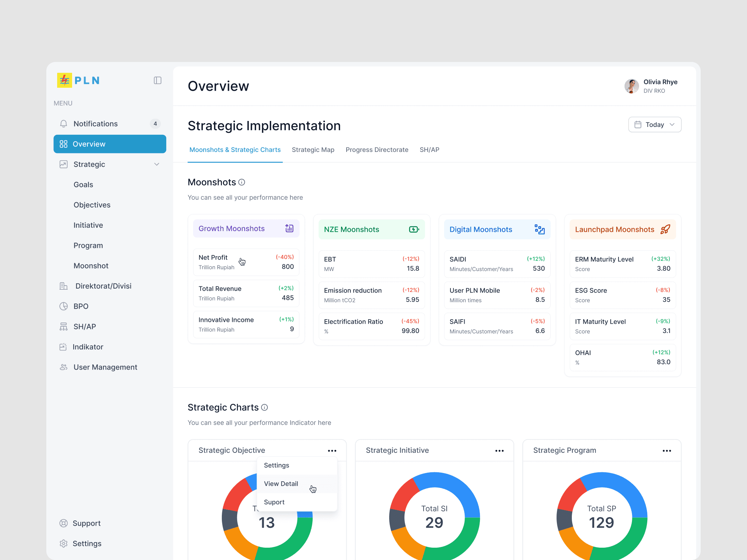
Task: Switch to the Progress Directorate tab
Action: [x=377, y=150]
